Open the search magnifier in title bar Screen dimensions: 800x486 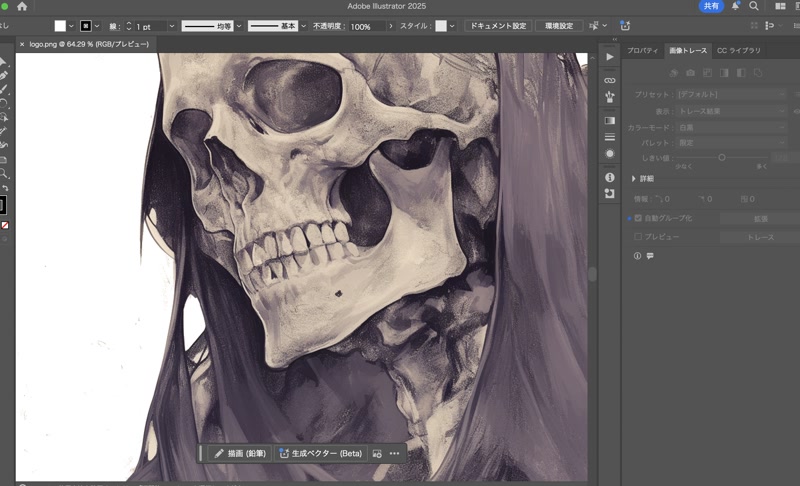754,6
